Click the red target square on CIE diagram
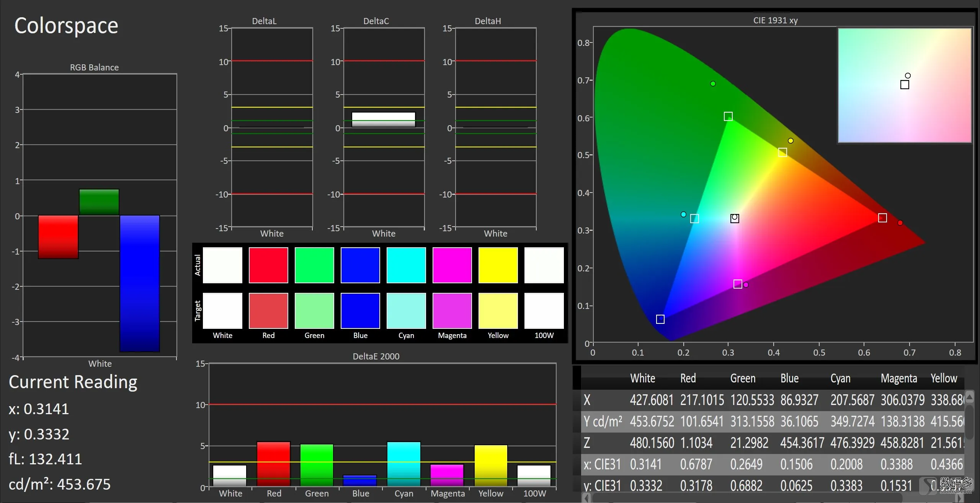Viewport: 980px width, 503px height. click(882, 218)
